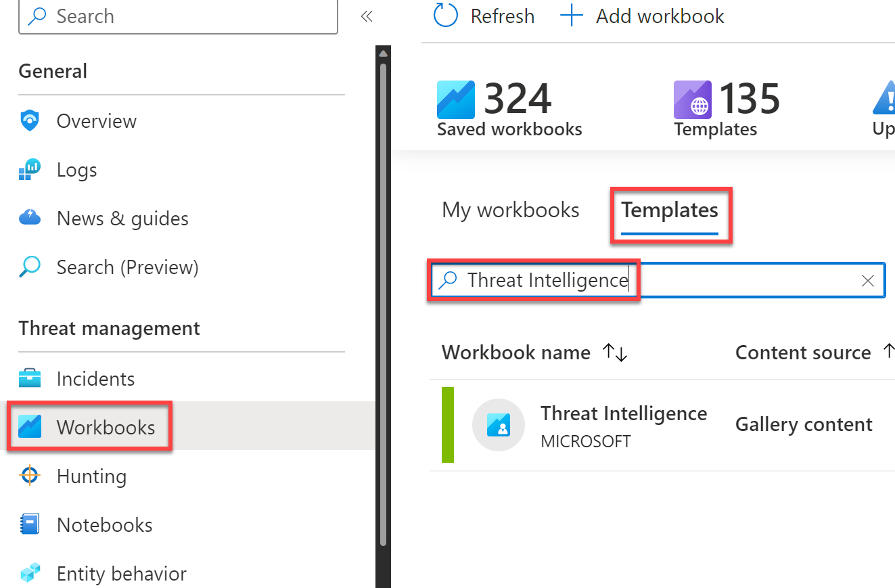The image size is (895, 588).
Task: Open Threat Intelligence workbook template row
Action: pos(662,425)
